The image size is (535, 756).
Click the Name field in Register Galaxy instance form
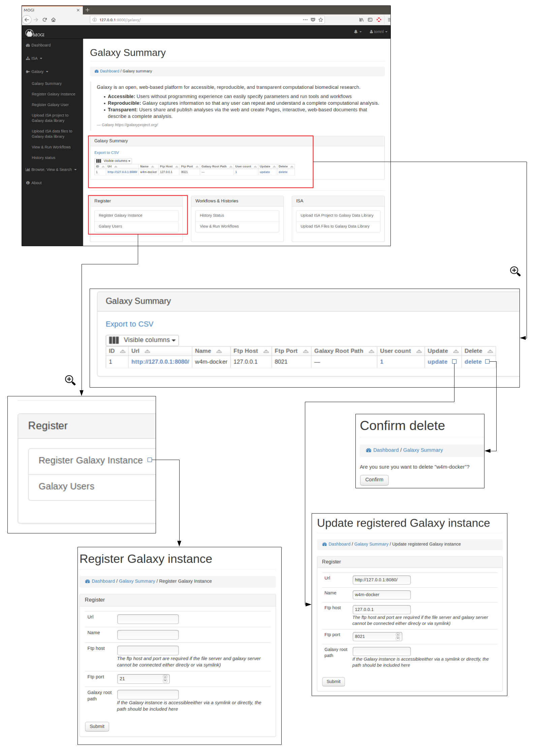click(148, 635)
